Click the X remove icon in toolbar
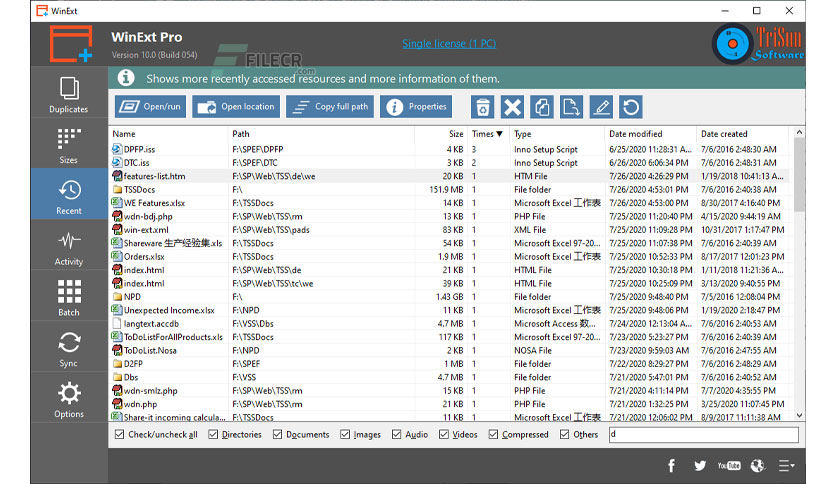 512,107
